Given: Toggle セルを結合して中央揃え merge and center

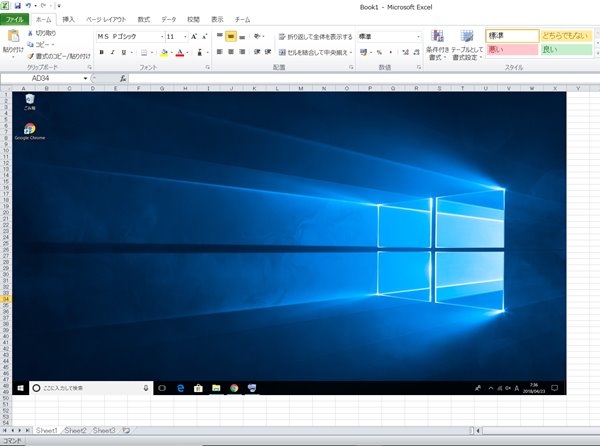Looking at the screenshot, I should [x=313, y=52].
